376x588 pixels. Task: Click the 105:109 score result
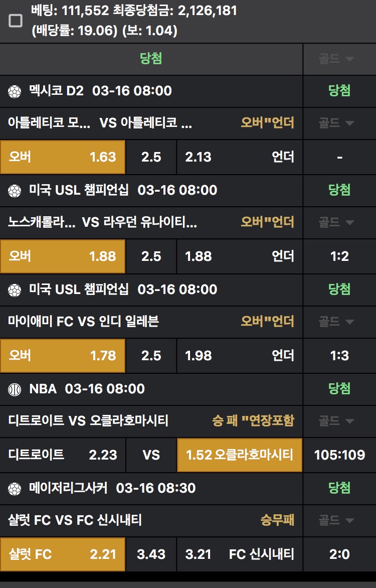[339, 455]
